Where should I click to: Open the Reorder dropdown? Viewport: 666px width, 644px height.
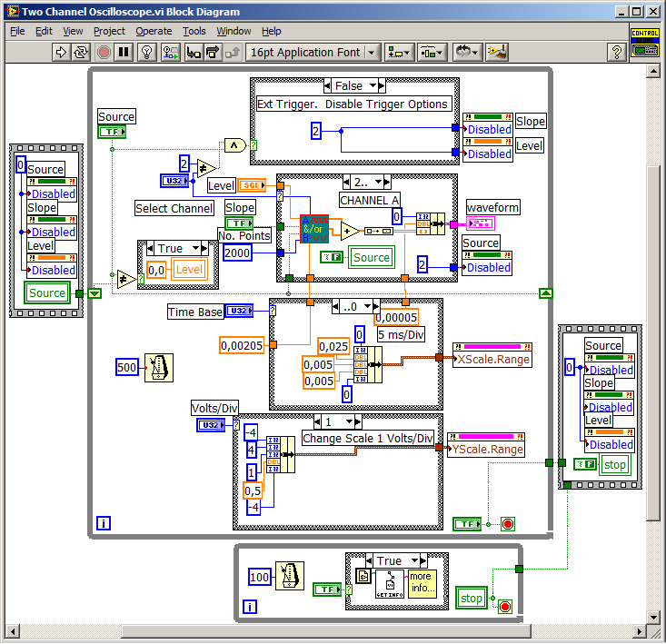pos(466,52)
